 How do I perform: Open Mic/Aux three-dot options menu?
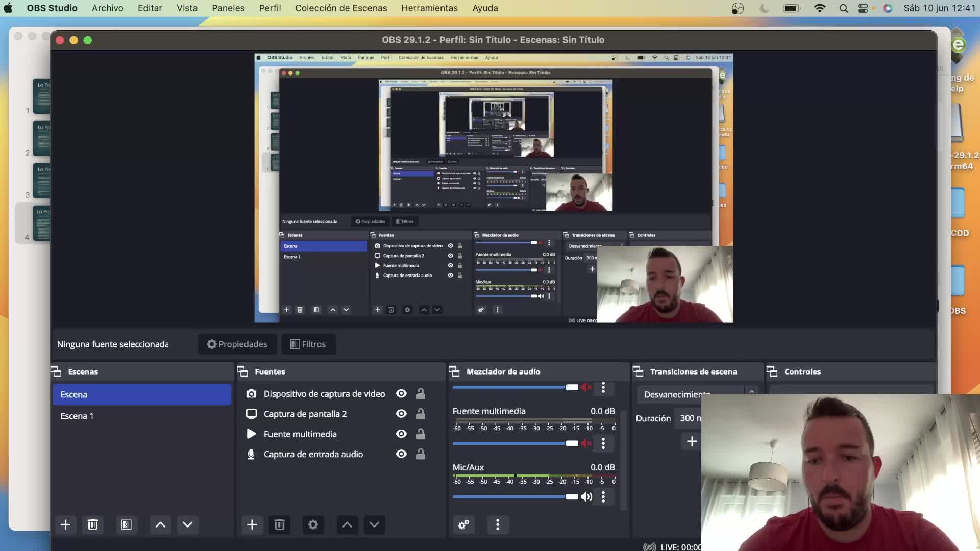[603, 496]
